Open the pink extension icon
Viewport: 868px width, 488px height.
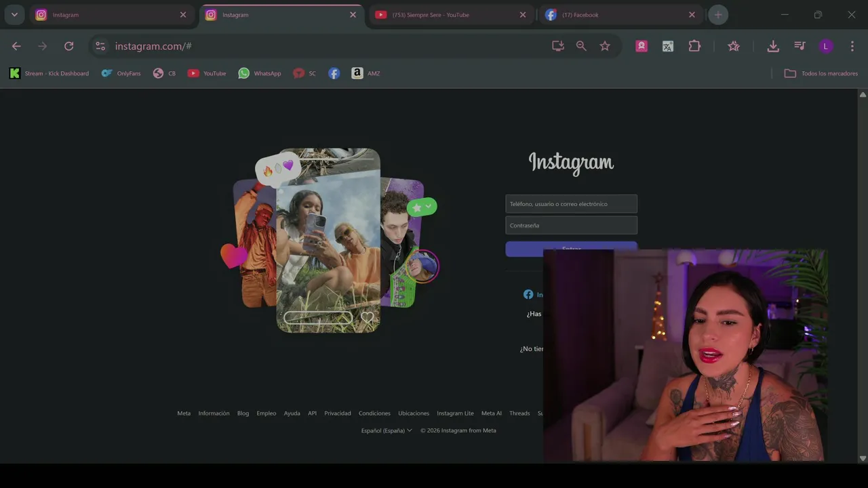pyautogui.click(x=642, y=46)
